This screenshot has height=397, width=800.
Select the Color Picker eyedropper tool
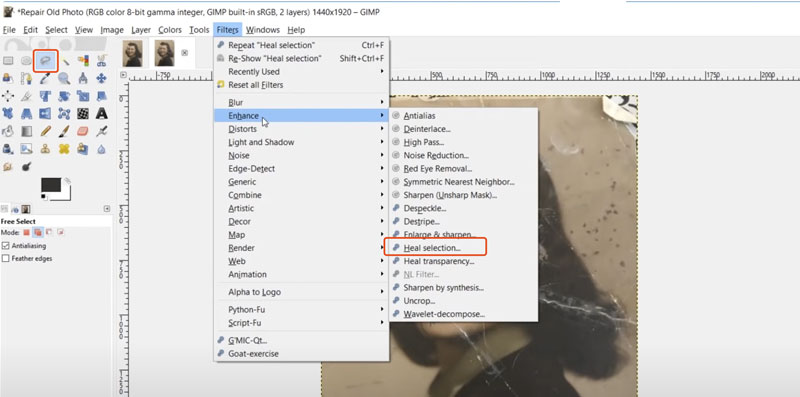coord(45,79)
